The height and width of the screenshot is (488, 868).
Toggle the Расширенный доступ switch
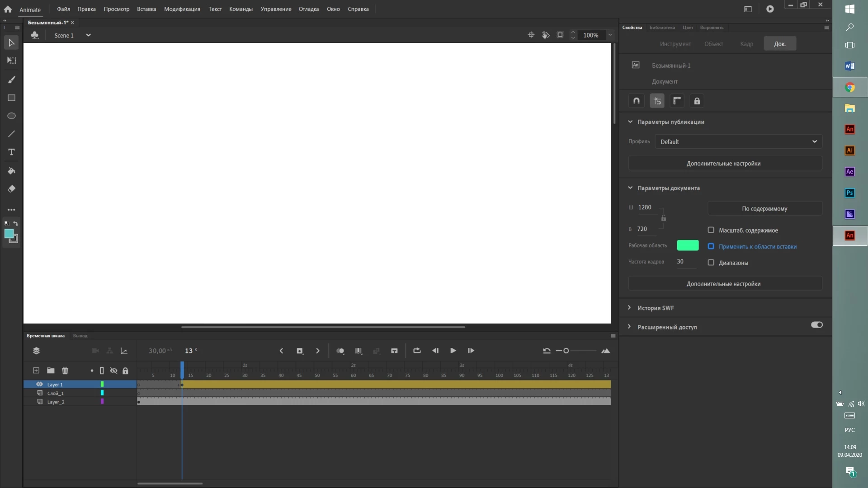click(816, 325)
